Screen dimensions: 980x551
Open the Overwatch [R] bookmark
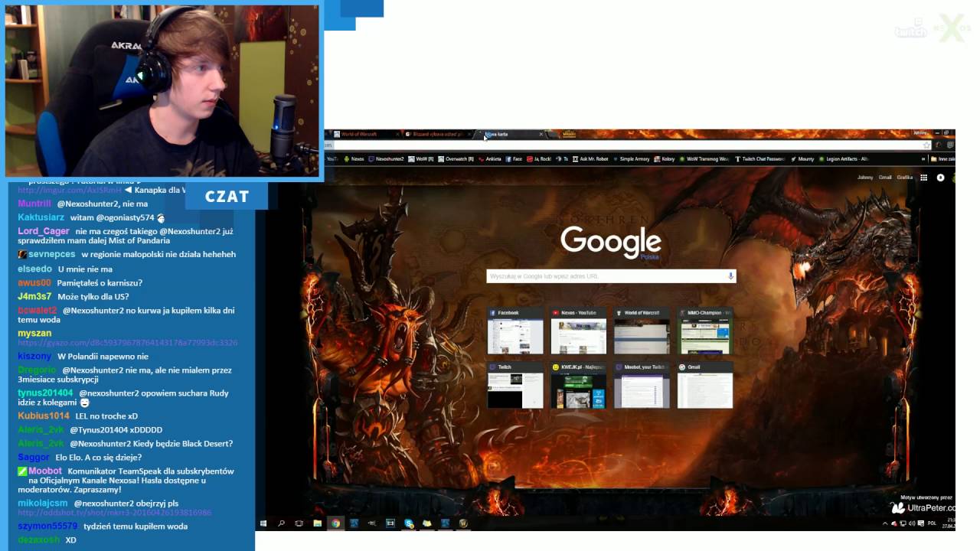456,159
